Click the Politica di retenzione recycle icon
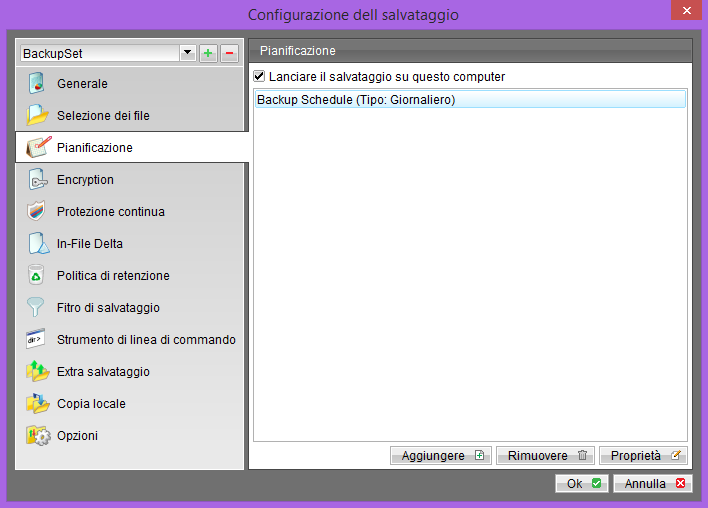Viewport: 708px width, 508px height. pos(36,275)
